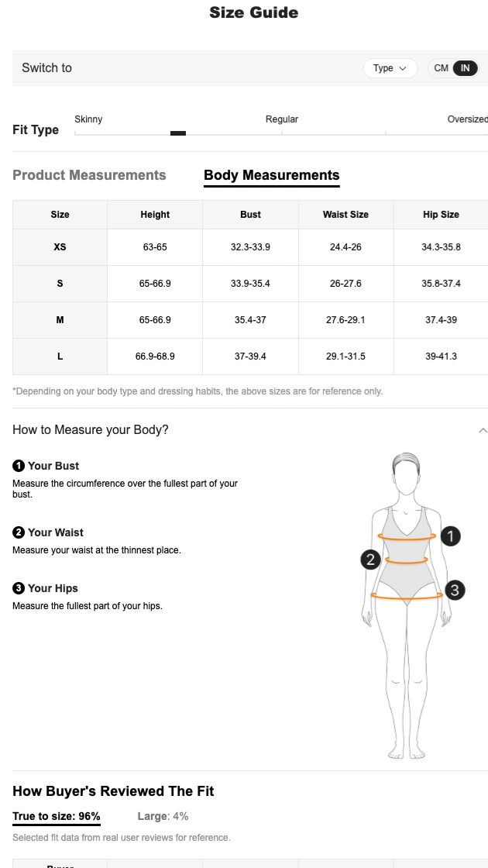
Task: Select the Large: 4% fit filter
Action: (163, 816)
